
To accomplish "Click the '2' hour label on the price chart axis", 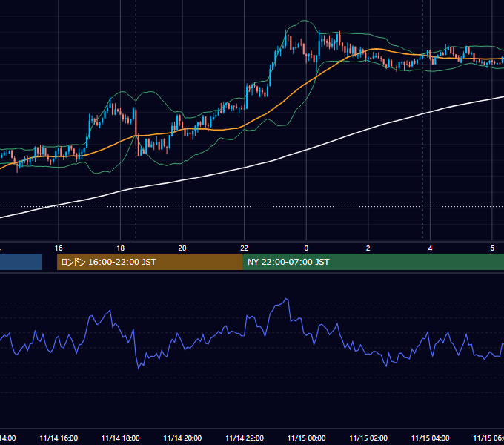I will click(x=368, y=248).
